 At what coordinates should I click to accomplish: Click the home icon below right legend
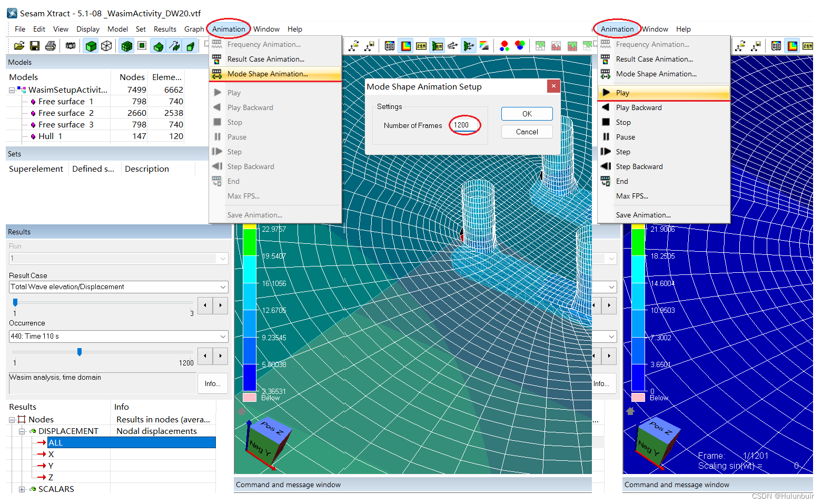[630, 410]
